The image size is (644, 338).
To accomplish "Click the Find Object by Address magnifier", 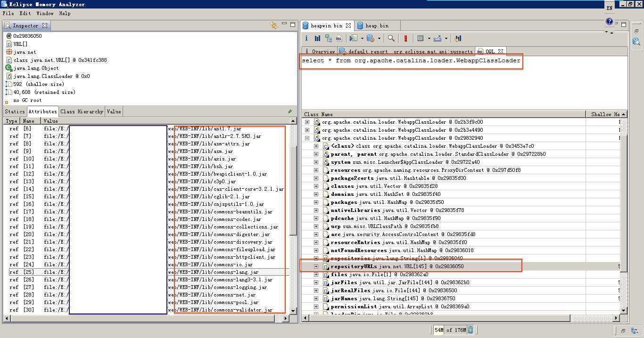I will 391,38.
